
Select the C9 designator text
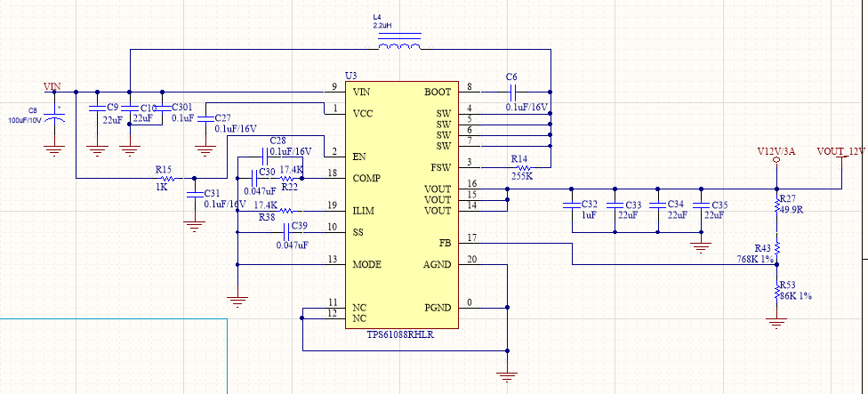(x=112, y=106)
